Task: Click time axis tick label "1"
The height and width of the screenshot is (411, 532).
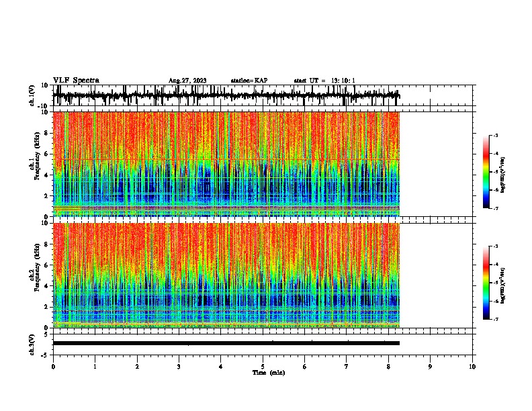Action: tap(95, 367)
